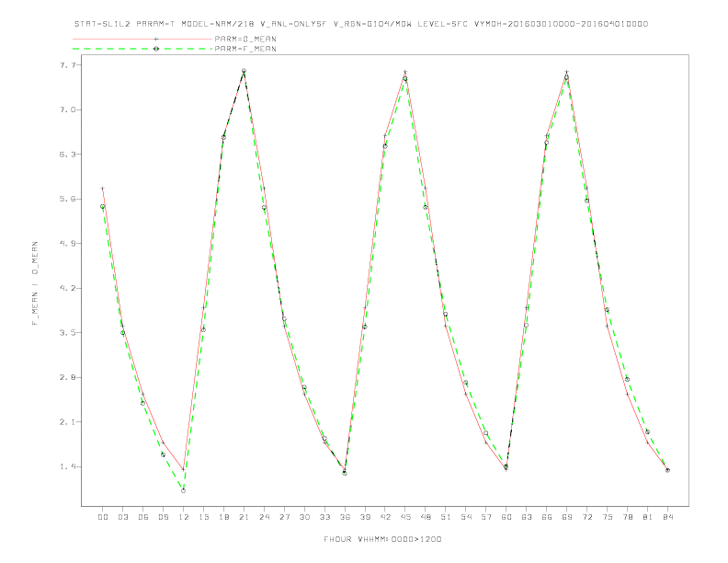Click the 84 forecast hour tick label
The width and height of the screenshot is (728, 563).
[x=667, y=517]
